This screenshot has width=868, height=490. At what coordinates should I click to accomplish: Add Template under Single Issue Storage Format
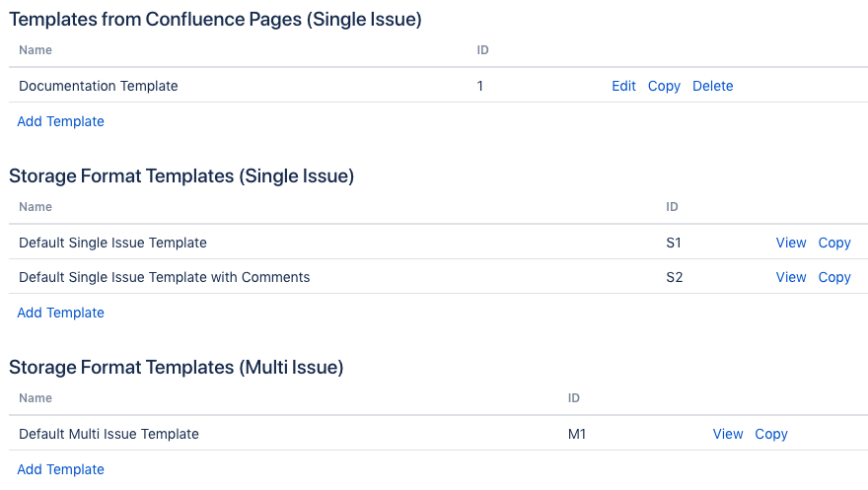tap(60, 313)
